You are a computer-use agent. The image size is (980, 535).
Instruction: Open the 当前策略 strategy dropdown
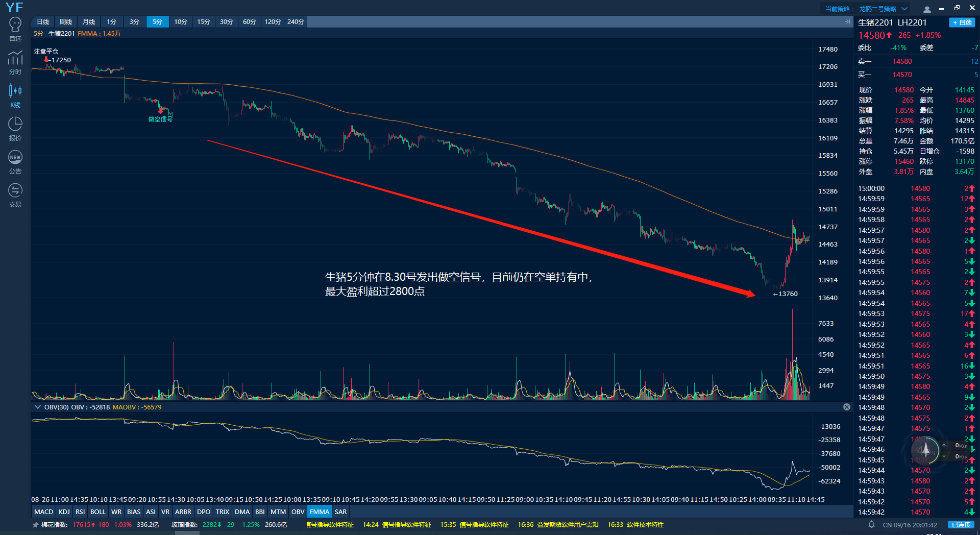904,9
